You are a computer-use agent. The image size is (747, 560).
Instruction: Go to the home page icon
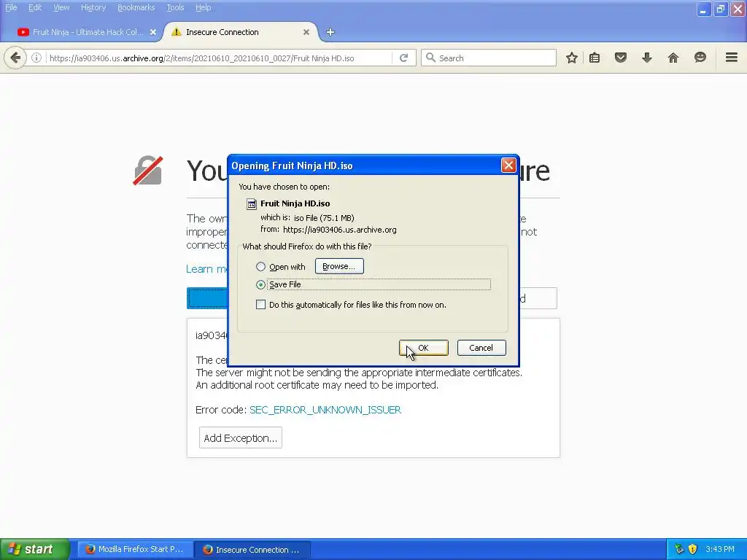tap(673, 58)
